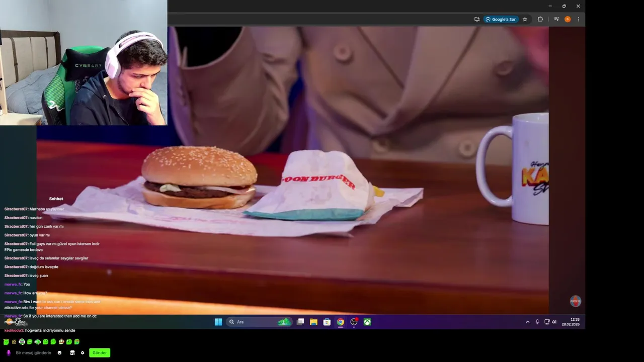Open the volume control in system tray
Image resolution: width=644 pixels, height=362 pixels.
[x=554, y=322]
